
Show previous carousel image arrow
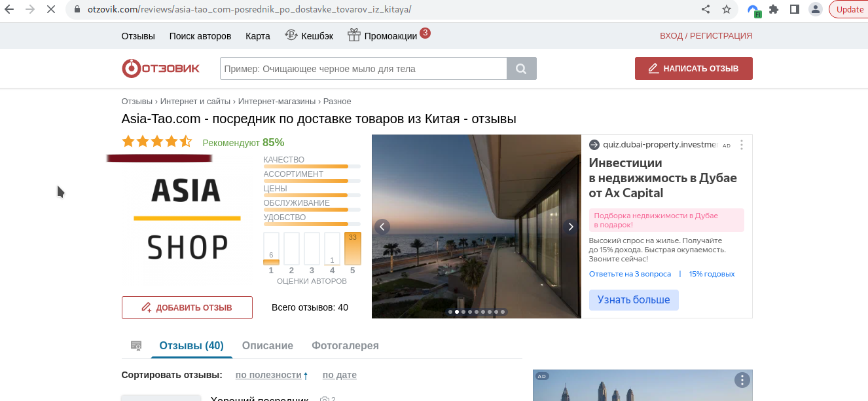point(382,227)
